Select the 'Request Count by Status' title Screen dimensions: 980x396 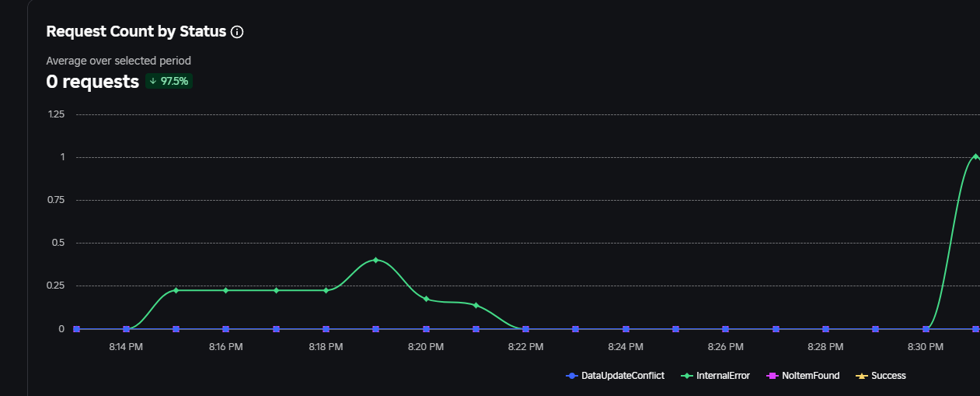click(136, 32)
